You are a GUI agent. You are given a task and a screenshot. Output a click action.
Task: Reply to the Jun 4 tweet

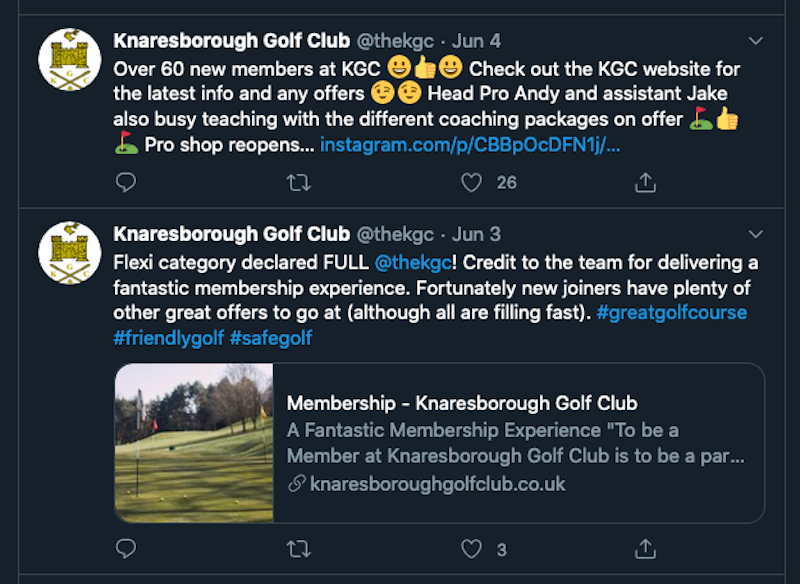click(x=126, y=182)
